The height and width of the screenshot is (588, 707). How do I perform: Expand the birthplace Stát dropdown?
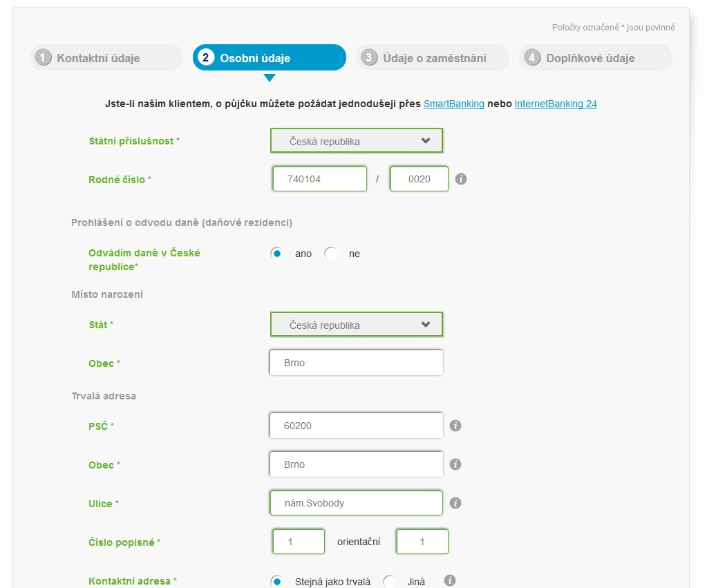357,325
